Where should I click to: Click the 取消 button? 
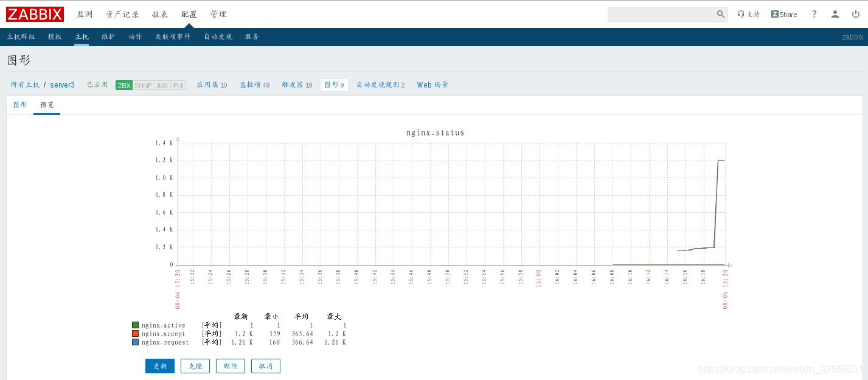266,366
